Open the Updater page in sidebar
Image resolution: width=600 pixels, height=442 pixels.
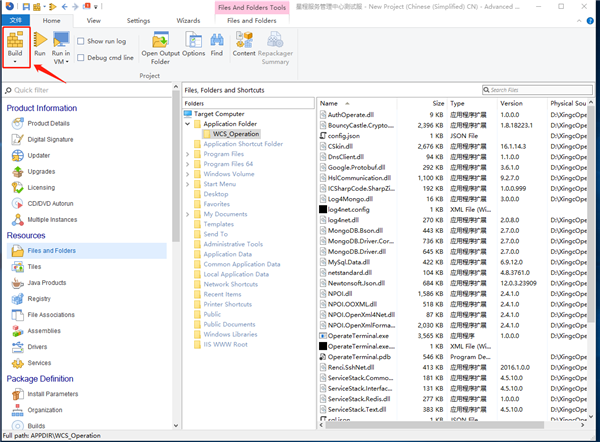(39, 155)
